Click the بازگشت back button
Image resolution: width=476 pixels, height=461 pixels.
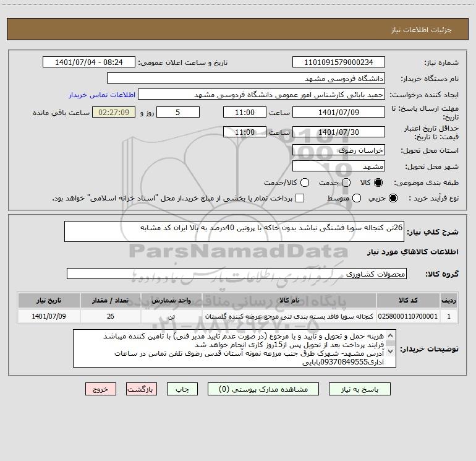[142, 389]
